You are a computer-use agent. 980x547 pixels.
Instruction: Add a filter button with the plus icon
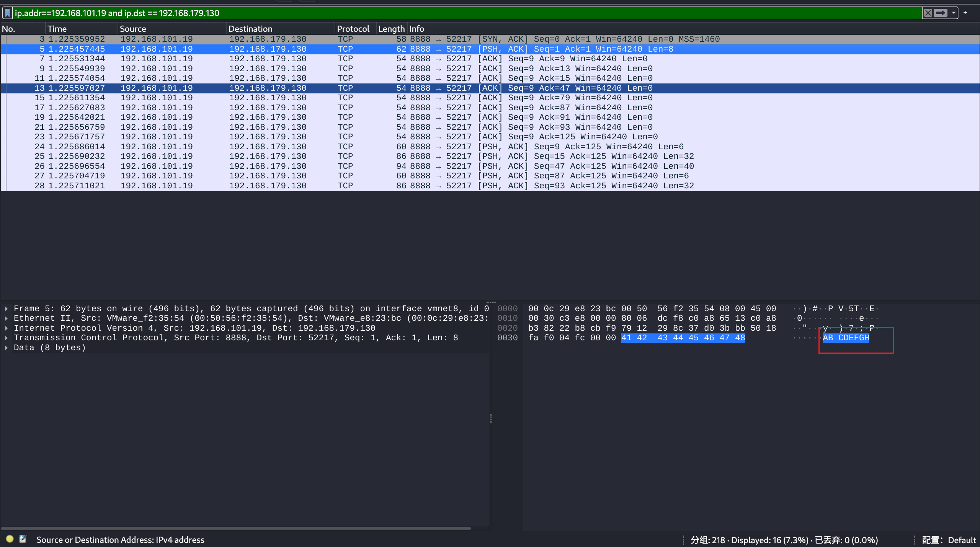point(965,13)
